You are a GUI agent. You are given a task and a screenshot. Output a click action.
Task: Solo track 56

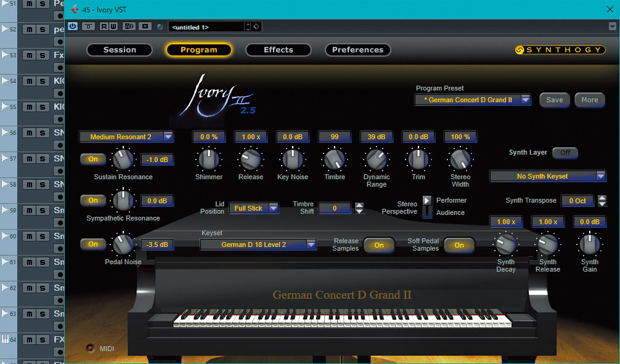coord(43,133)
